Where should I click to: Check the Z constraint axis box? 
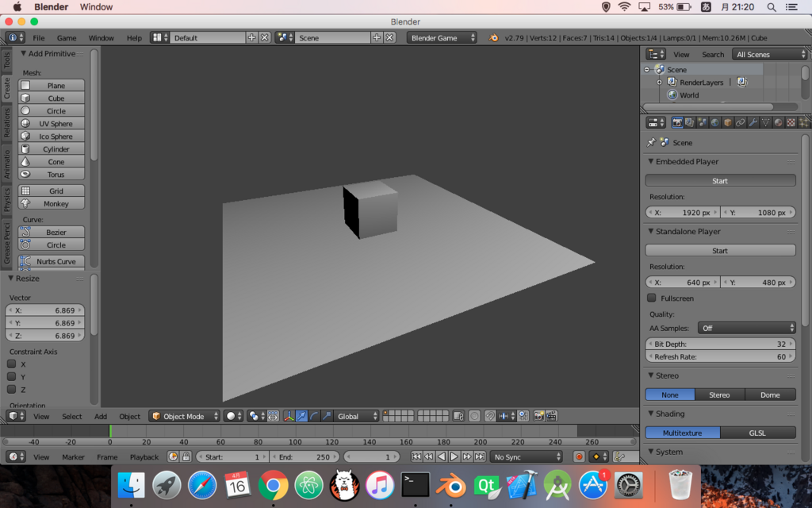pyautogui.click(x=11, y=389)
